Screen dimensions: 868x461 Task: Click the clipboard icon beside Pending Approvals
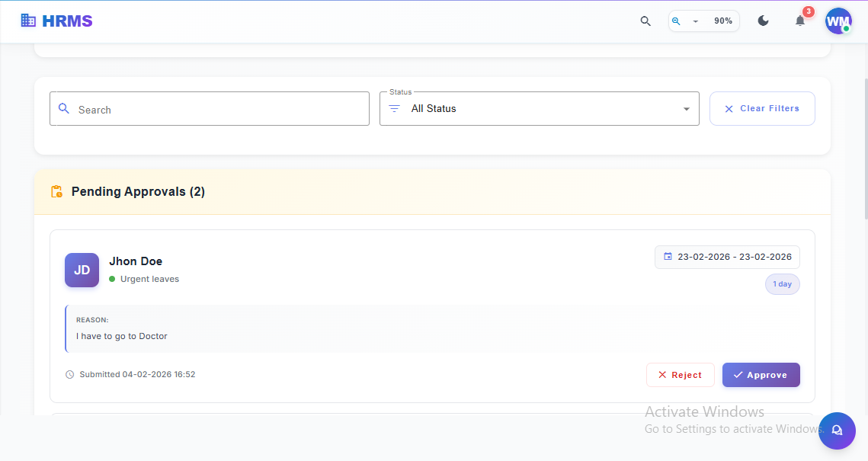[56, 191]
